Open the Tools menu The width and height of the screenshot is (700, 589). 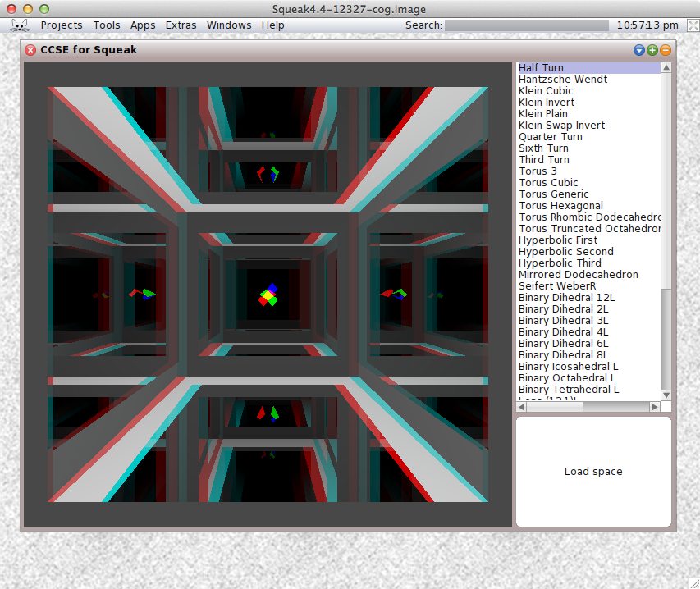coord(107,25)
